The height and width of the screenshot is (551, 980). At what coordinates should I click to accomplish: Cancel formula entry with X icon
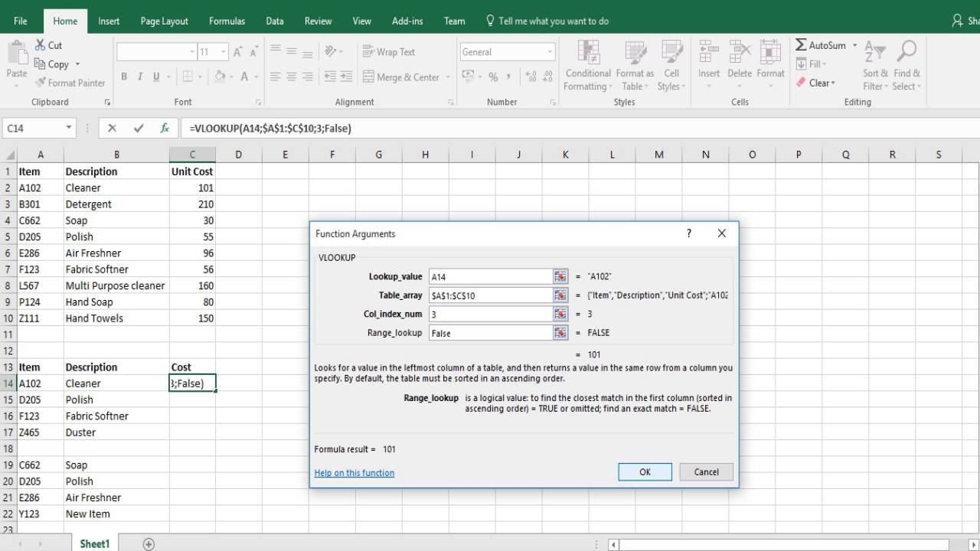tap(113, 129)
